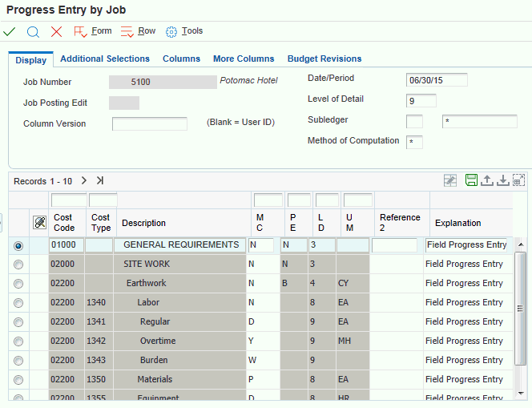Image resolution: width=532 pixels, height=408 pixels.
Task: Click the Date/Period input field
Action: [437, 79]
